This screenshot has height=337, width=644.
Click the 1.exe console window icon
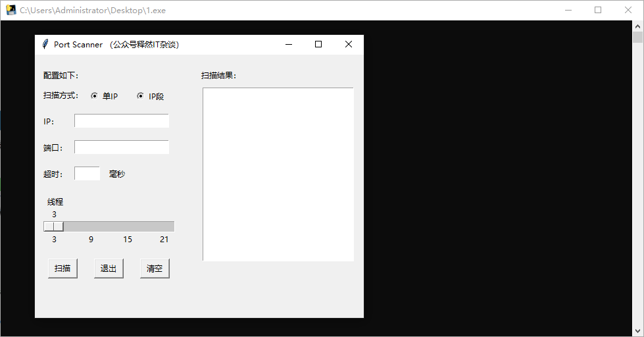pos(11,10)
